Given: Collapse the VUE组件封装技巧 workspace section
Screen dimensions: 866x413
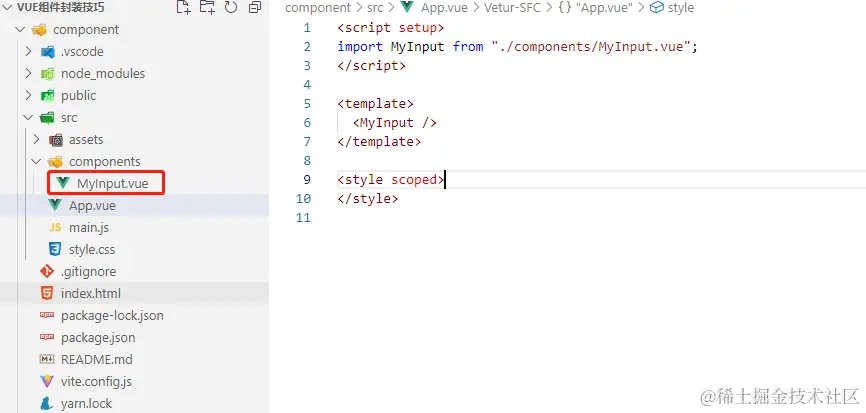Looking at the screenshot, I should pyautogui.click(x=7, y=7).
